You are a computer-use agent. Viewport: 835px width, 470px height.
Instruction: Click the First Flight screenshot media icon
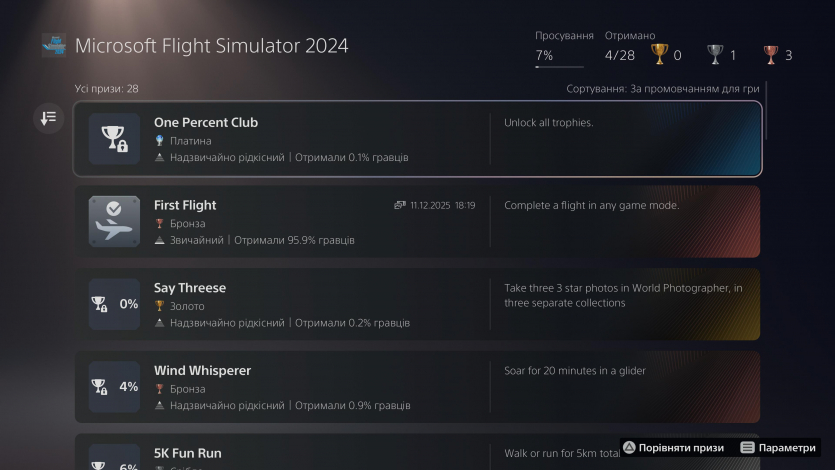coord(400,205)
